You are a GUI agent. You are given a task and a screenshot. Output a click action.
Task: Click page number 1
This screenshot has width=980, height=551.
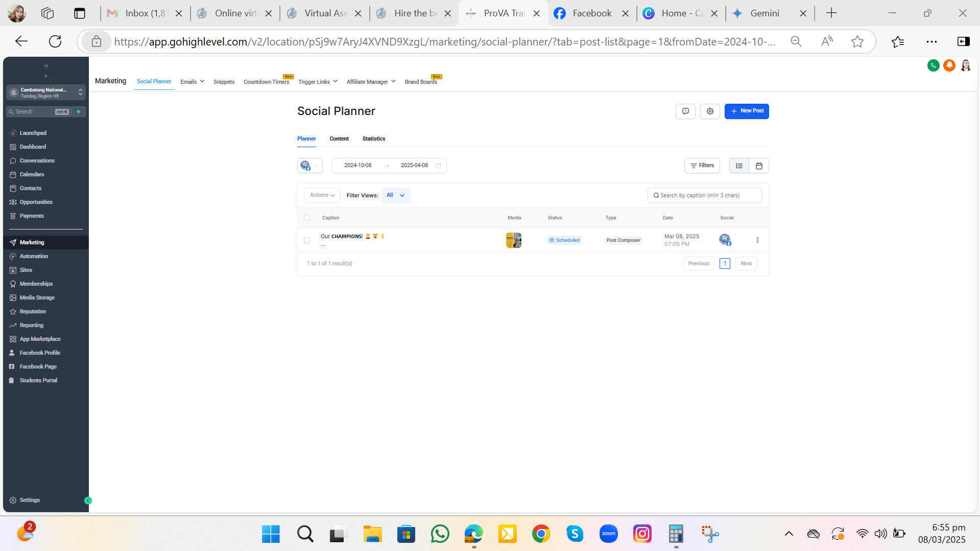pyautogui.click(x=725, y=264)
